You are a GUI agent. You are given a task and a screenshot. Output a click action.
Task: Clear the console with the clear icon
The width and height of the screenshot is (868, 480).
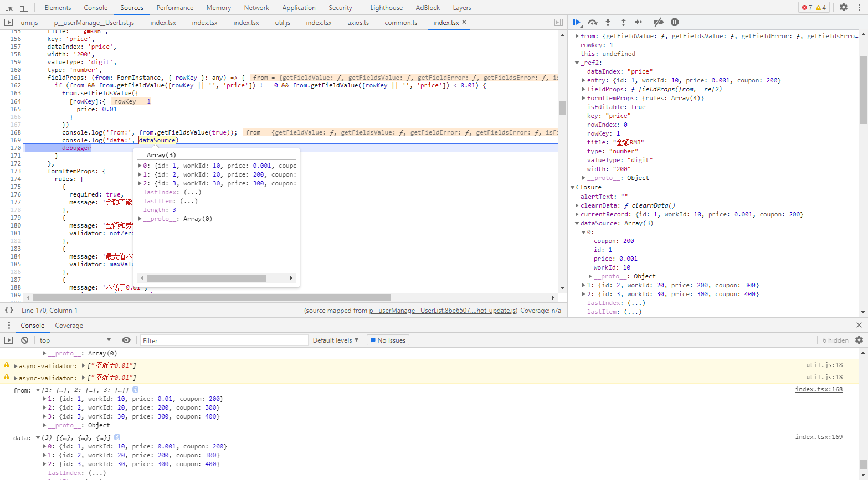click(x=24, y=340)
